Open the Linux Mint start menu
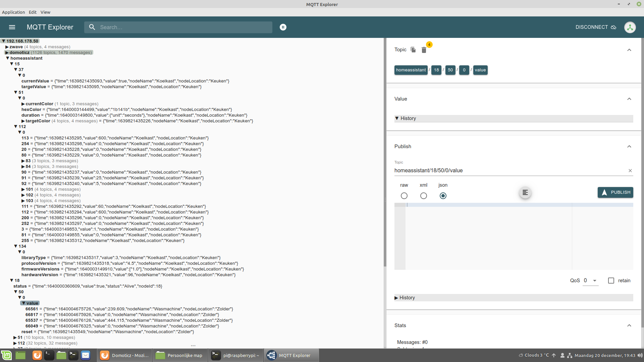Image resolution: width=644 pixels, height=362 pixels. pyautogui.click(x=6, y=355)
